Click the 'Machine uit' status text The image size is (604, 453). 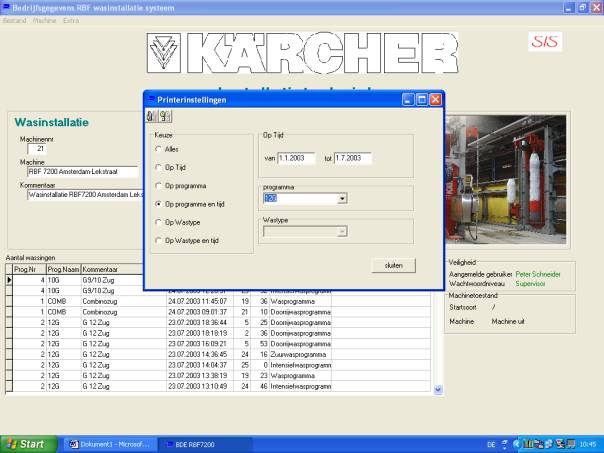(508, 321)
